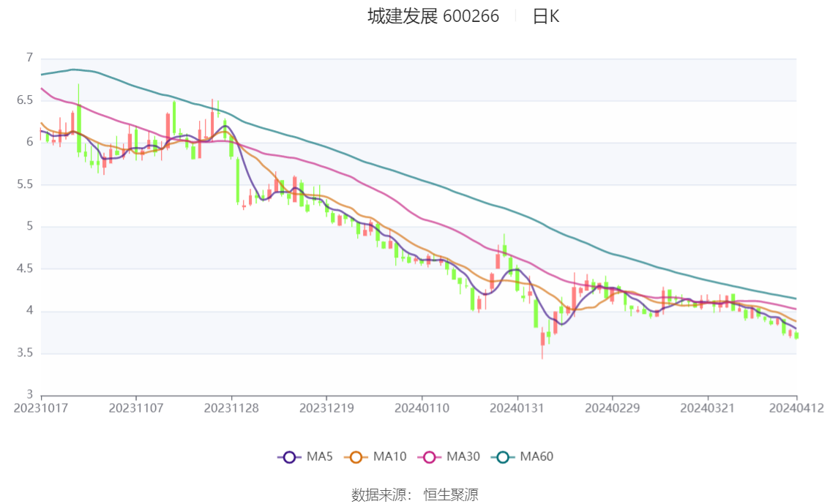Click y-axis value 5.5
830x504 pixels.
[x=25, y=184]
